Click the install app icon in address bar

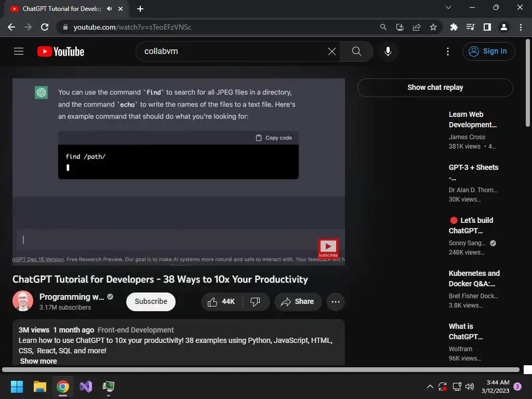pos(400,27)
